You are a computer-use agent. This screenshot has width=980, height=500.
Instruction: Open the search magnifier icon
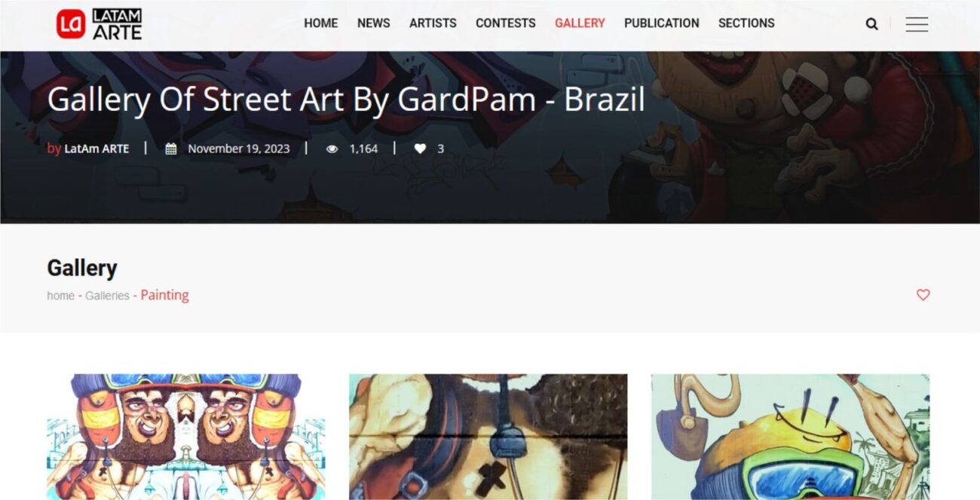(871, 24)
